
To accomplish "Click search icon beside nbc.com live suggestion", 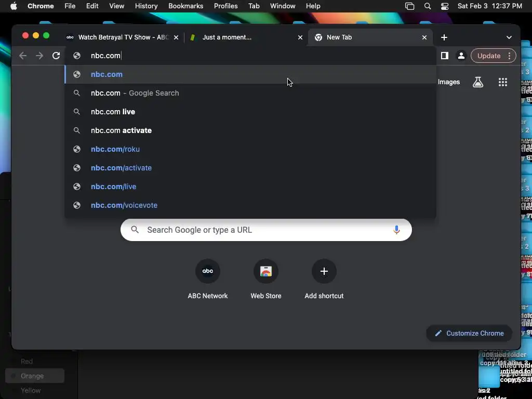I will pos(77,112).
